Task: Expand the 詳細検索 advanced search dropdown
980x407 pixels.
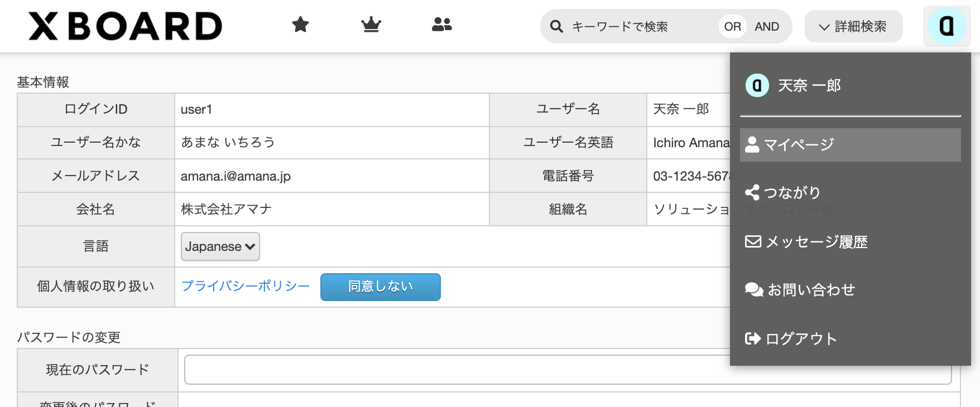Action: (853, 26)
